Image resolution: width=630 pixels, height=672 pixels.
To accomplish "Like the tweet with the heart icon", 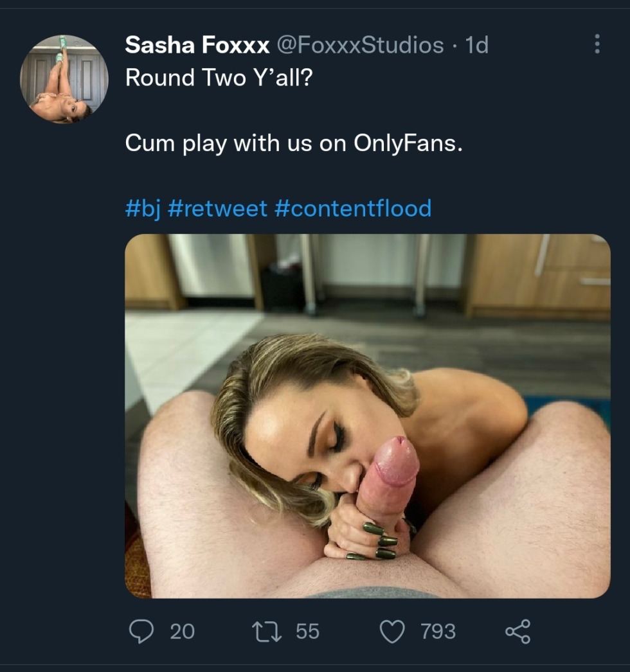I will 392,631.
